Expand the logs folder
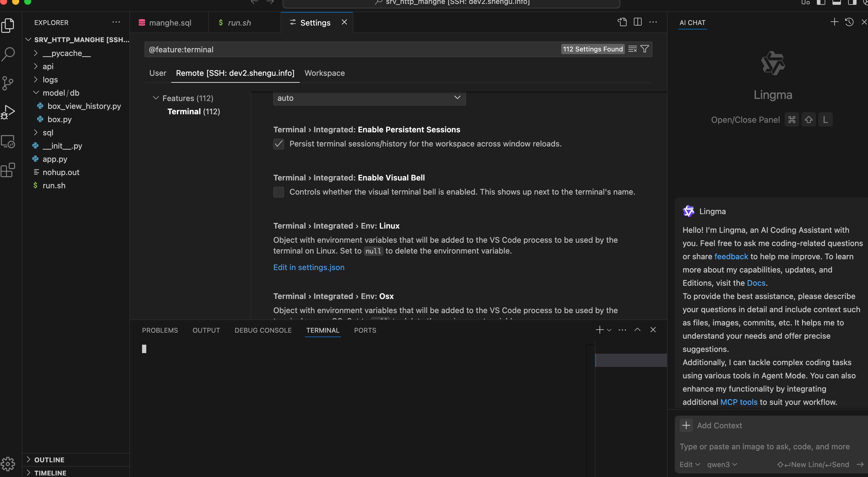 pos(36,79)
